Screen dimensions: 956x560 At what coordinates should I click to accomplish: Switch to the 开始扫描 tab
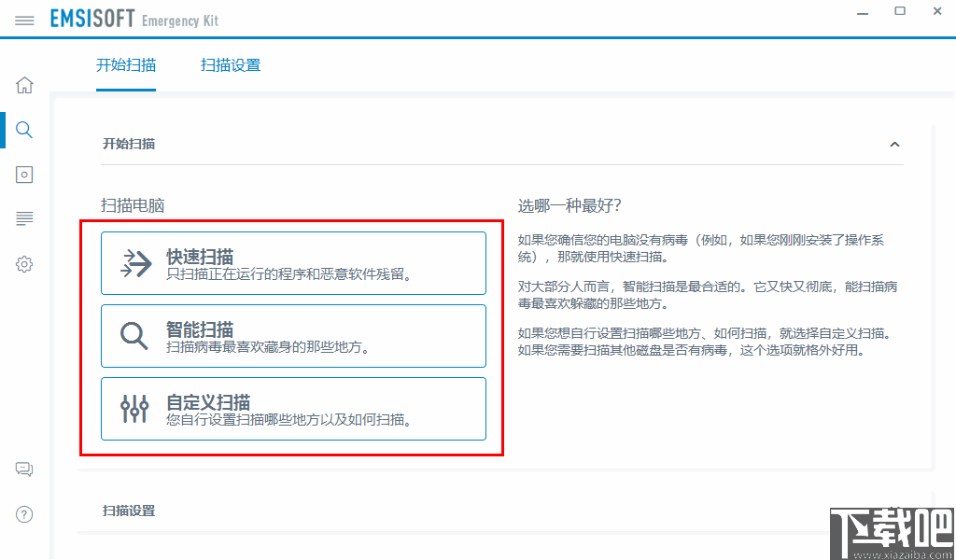[x=126, y=65]
